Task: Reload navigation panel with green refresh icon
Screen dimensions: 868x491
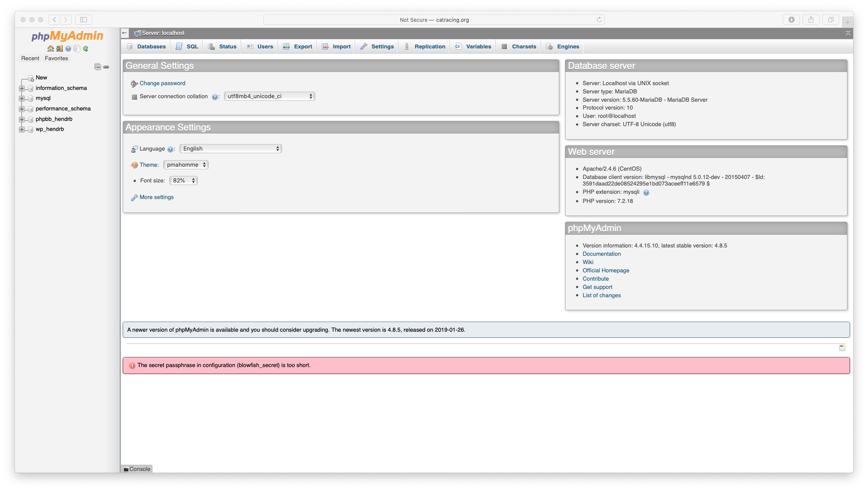Action: [x=86, y=48]
